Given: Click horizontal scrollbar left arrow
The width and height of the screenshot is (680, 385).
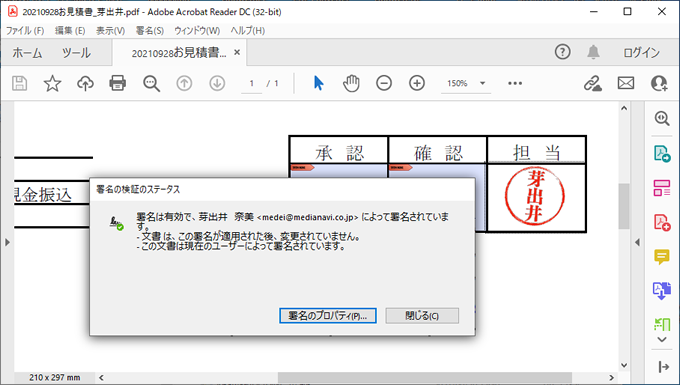Looking at the screenshot, I should 101,378.
